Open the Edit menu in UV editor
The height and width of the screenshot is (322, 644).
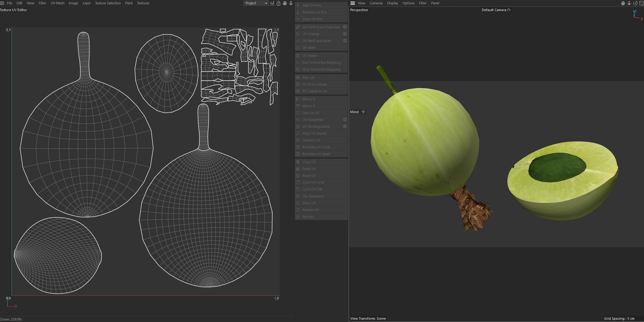point(19,3)
